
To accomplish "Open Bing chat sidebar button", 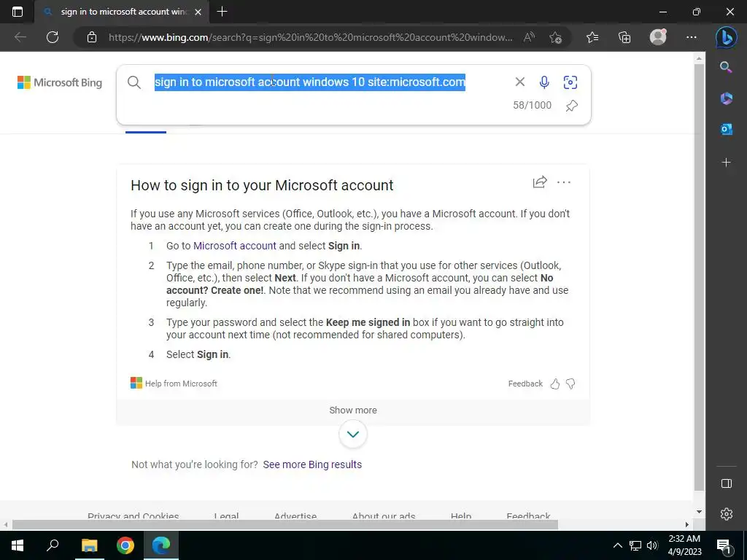I will pyautogui.click(x=726, y=37).
